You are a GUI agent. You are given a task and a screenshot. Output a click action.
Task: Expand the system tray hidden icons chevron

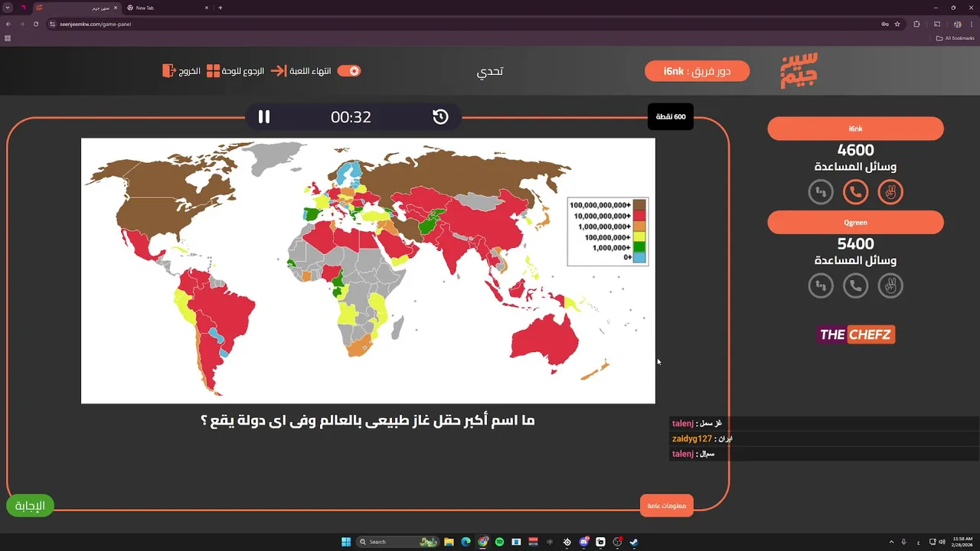(x=892, y=542)
